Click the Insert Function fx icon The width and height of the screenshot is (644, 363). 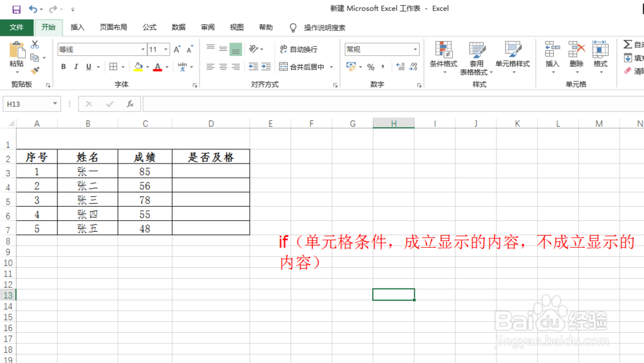click(x=130, y=104)
